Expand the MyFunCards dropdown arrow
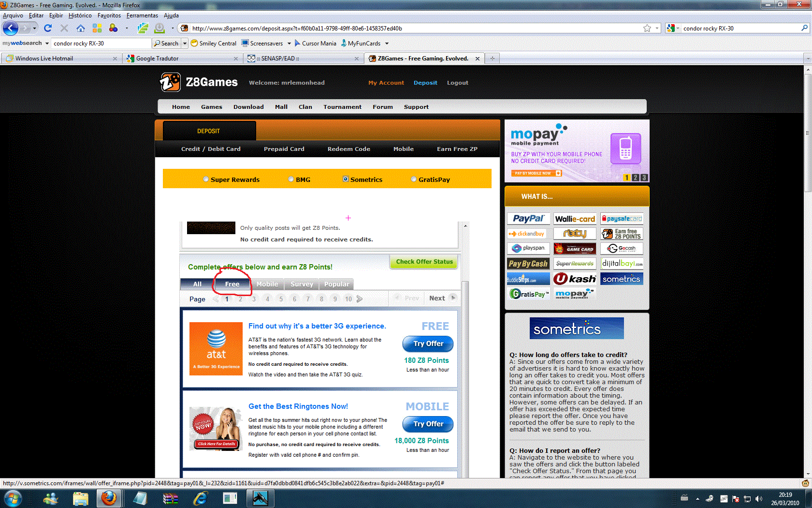812x508 pixels. coord(387,43)
